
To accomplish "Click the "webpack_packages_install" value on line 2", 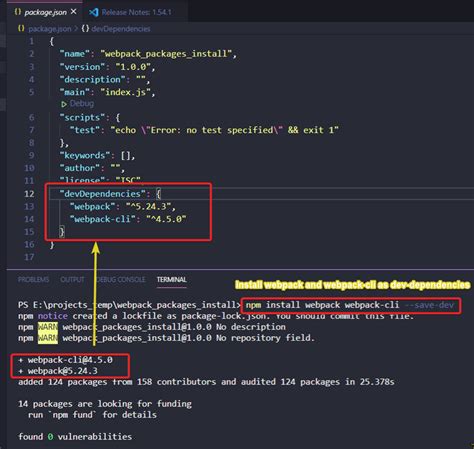I will coord(167,54).
